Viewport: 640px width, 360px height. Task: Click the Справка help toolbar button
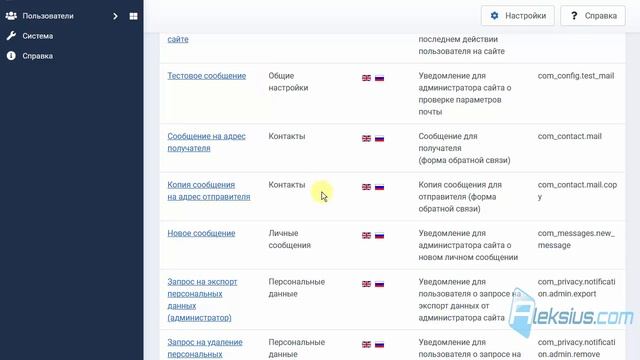coord(593,16)
